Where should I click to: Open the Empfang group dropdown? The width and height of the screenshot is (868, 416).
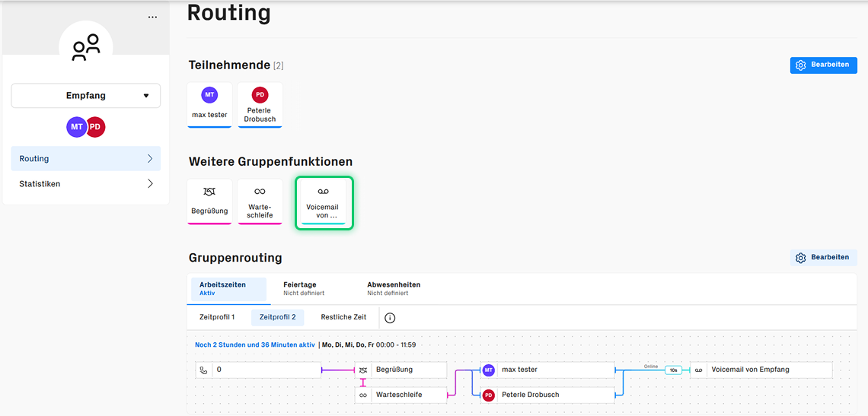[x=86, y=96]
